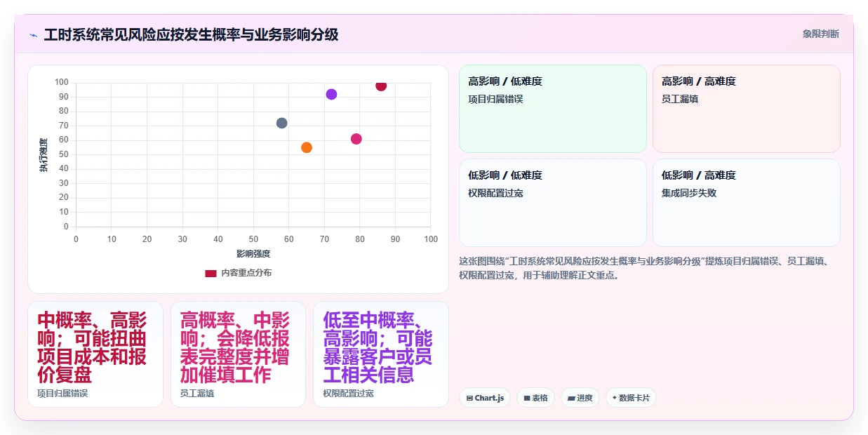Screen dimensions: 868x435
Task: Click the pink 高概率、中影响 headline text
Action: 235,347
